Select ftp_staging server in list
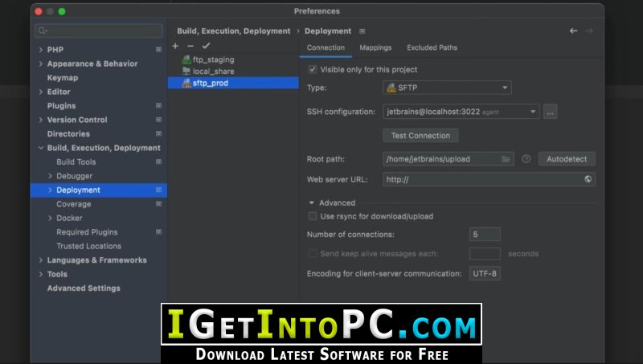This screenshot has width=643, height=364. (x=213, y=59)
